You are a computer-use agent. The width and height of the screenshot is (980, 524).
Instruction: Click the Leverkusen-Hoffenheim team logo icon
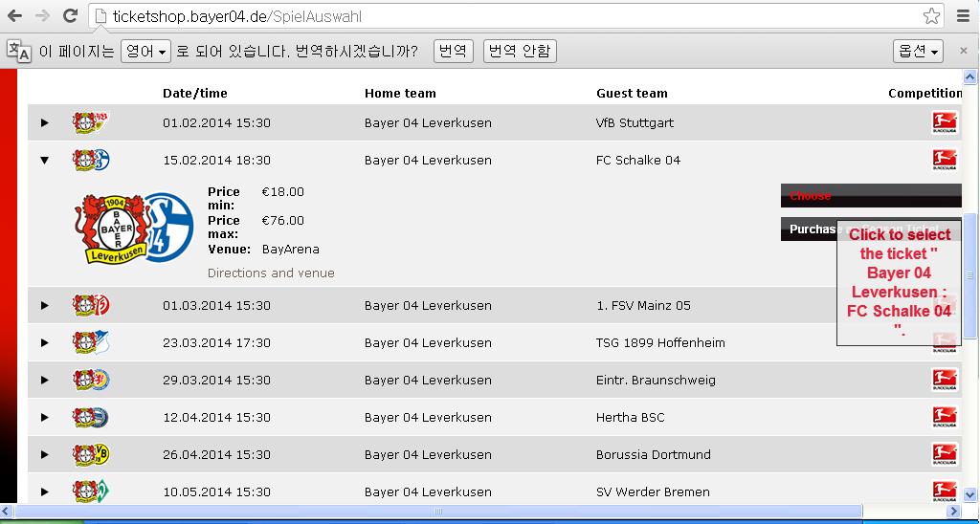click(91, 343)
